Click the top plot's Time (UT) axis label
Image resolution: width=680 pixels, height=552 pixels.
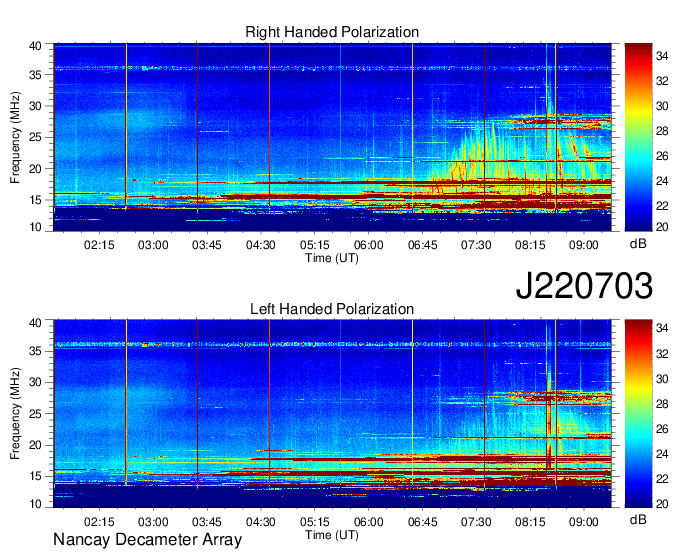(x=332, y=258)
